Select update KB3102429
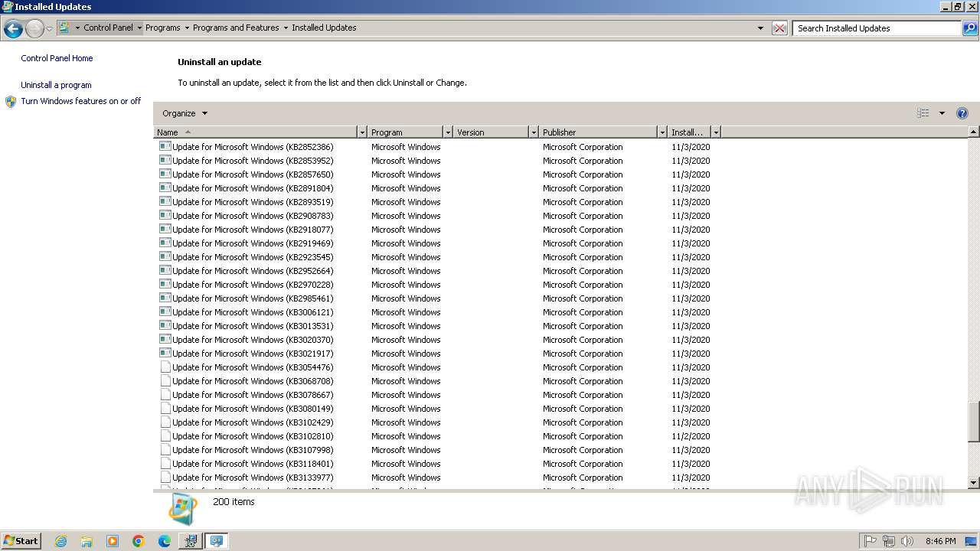The image size is (980, 551). point(253,422)
